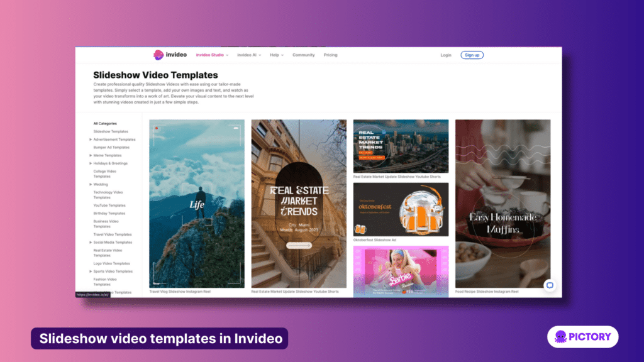
Task: Click the Sign up button
Action: click(472, 55)
